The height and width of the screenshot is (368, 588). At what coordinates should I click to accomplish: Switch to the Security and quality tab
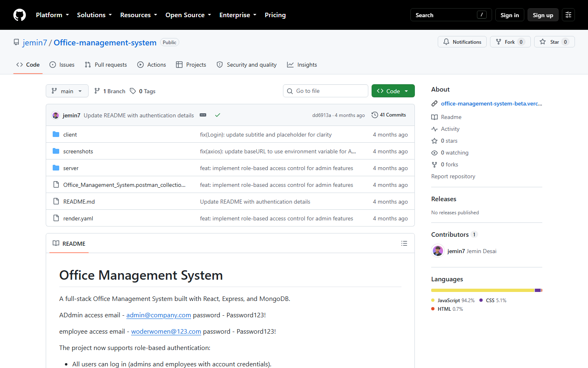(x=247, y=65)
